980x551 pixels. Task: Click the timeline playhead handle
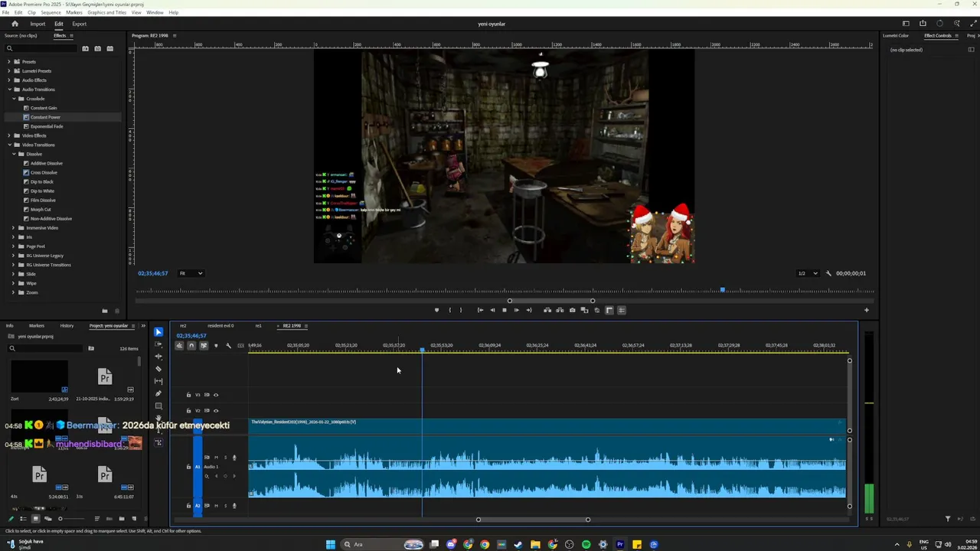422,350
